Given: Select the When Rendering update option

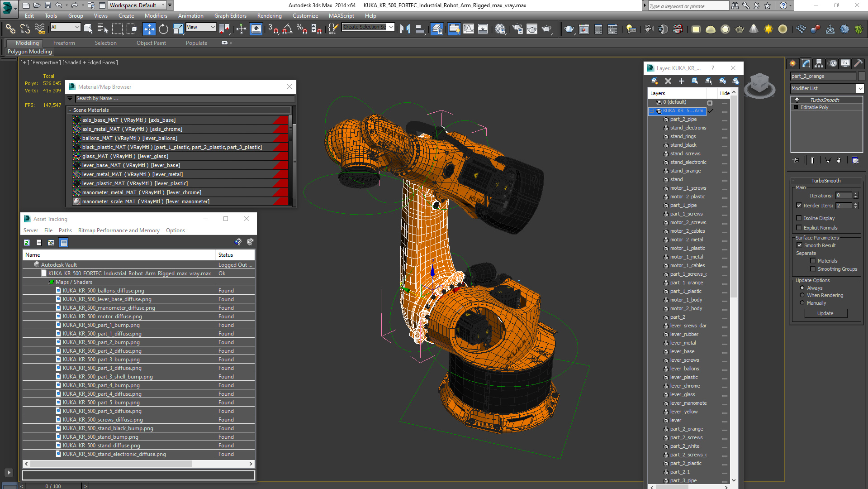Looking at the screenshot, I should pyautogui.click(x=802, y=295).
